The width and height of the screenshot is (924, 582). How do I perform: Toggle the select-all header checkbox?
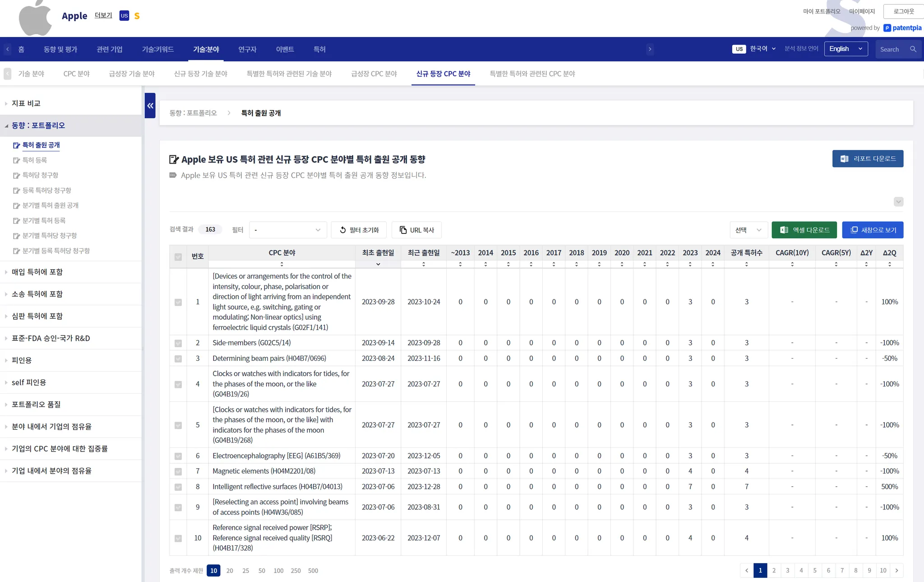[x=178, y=257]
